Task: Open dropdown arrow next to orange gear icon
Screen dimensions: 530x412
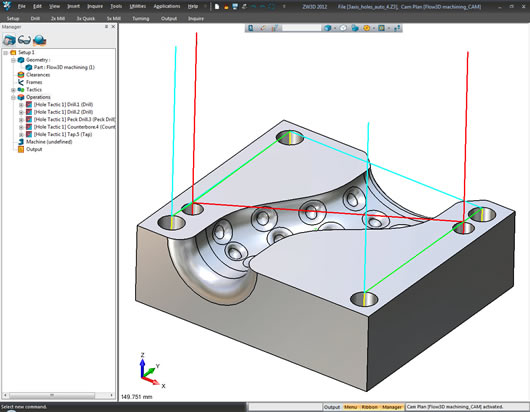Action: pos(374,28)
